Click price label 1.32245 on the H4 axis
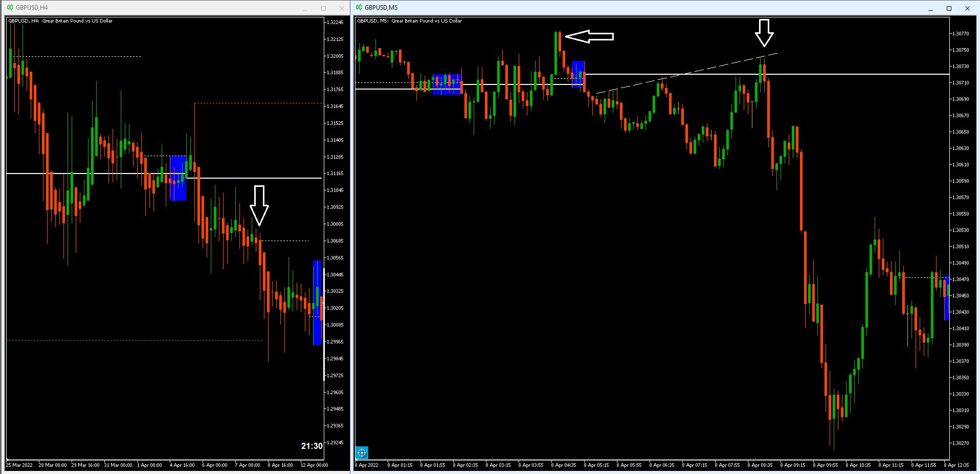 [335, 23]
